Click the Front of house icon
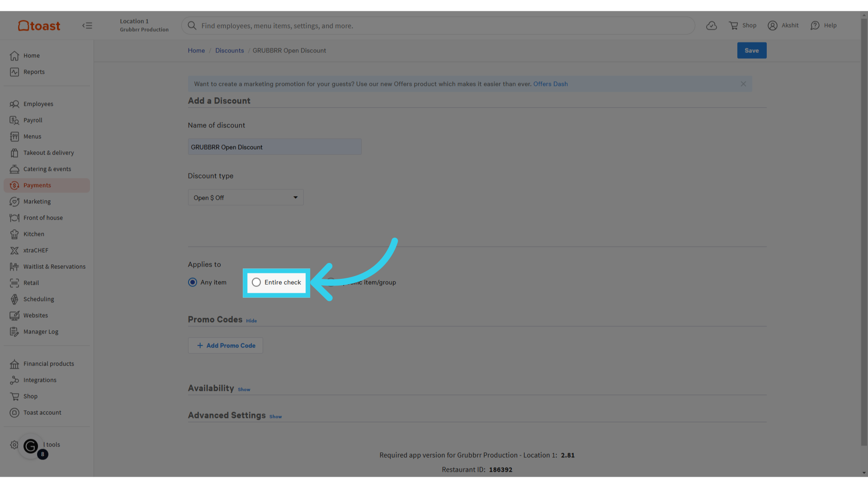 pos(14,218)
